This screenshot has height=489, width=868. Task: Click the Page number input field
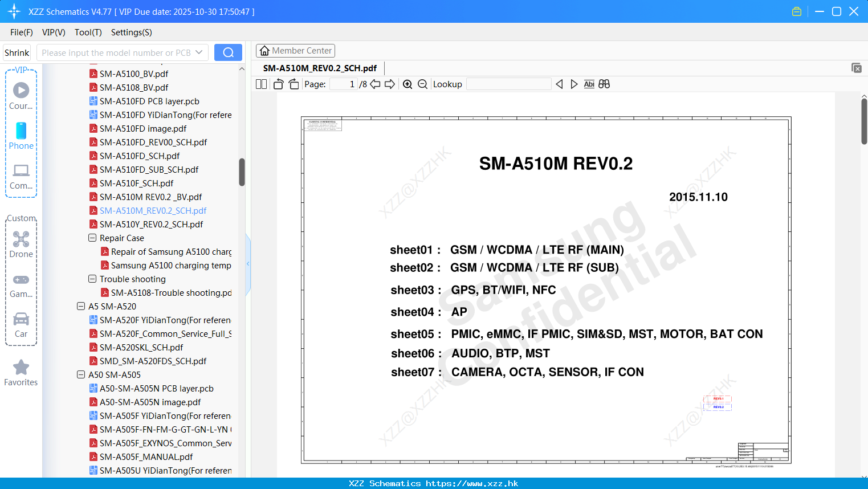pyautogui.click(x=343, y=84)
